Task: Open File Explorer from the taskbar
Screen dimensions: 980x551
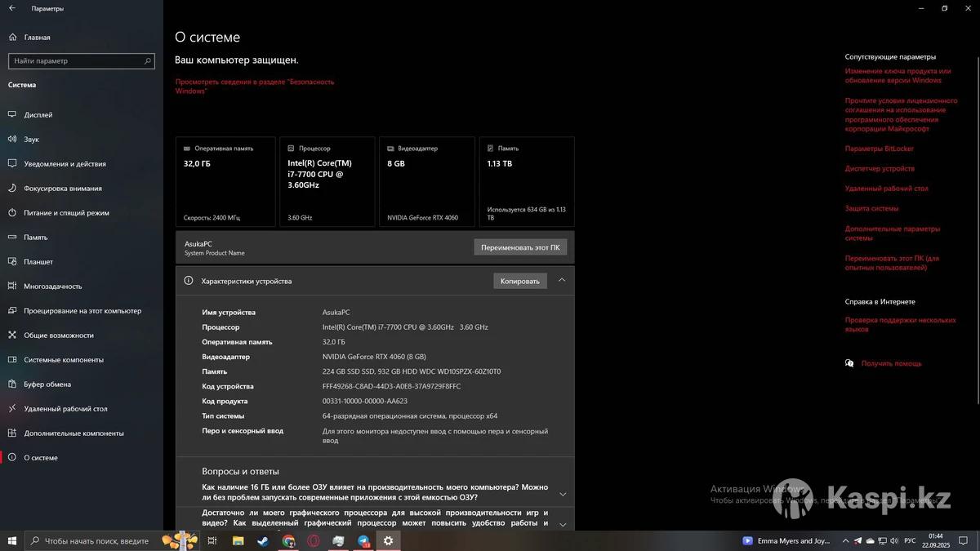Action: 238,540
